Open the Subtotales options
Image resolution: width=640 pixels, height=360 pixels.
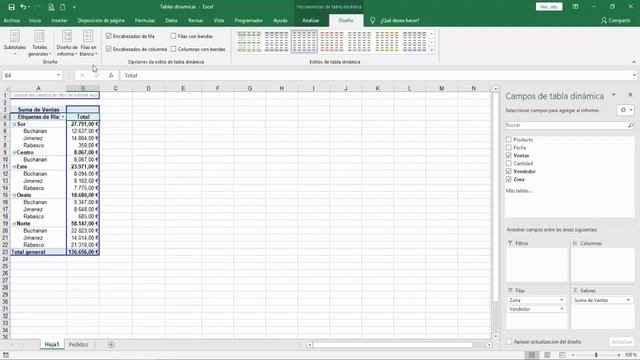(15, 43)
